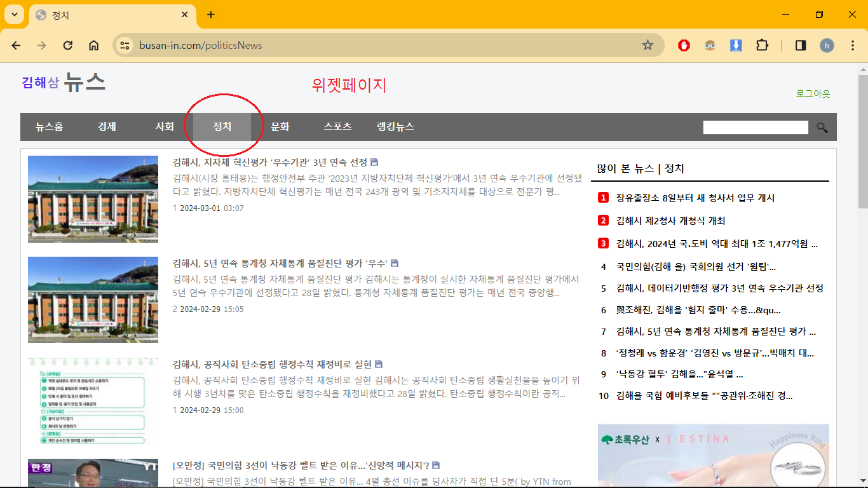Open the tab search dropdown arrow

coord(14,14)
